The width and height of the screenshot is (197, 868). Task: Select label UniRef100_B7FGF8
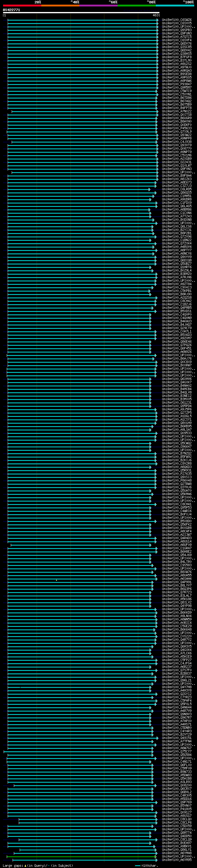(176, 57)
